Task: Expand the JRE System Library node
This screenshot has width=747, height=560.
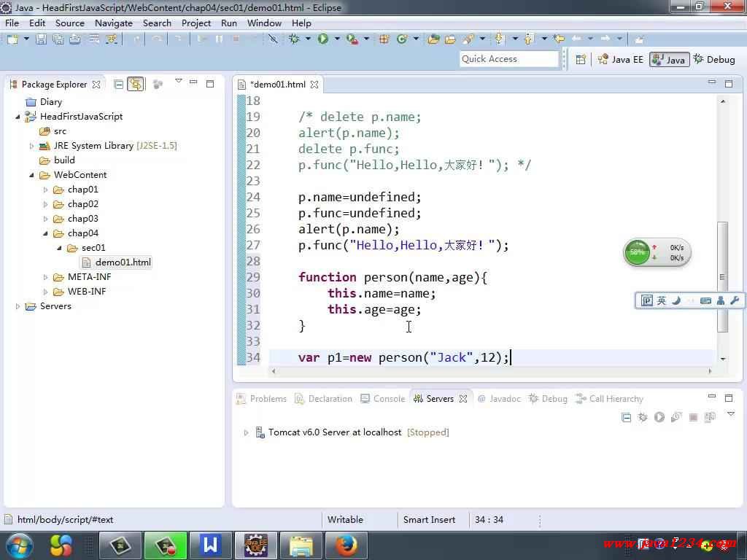Action: click(31, 146)
